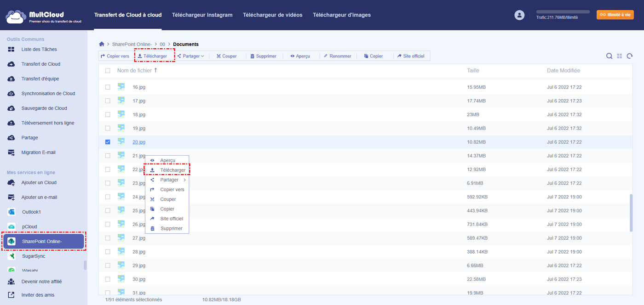
Task: Open search with the magnifier icon
Action: pyautogui.click(x=609, y=56)
